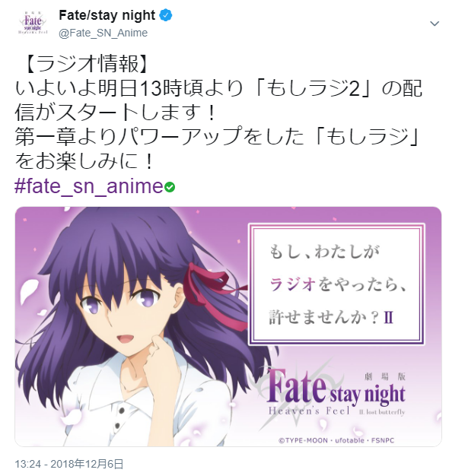Click the TYPE-MOON ufotable copyright text
The width and height of the screenshot is (449, 476).
336,440
